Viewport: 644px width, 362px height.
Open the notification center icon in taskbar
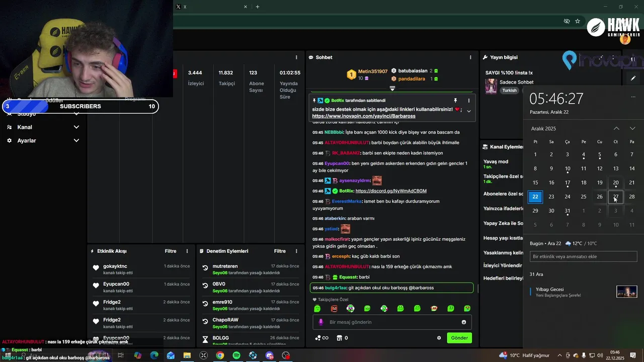pos(633,355)
